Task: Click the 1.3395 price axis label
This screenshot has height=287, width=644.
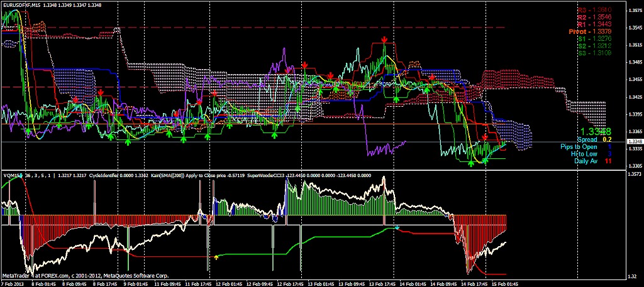Action: tap(635, 114)
